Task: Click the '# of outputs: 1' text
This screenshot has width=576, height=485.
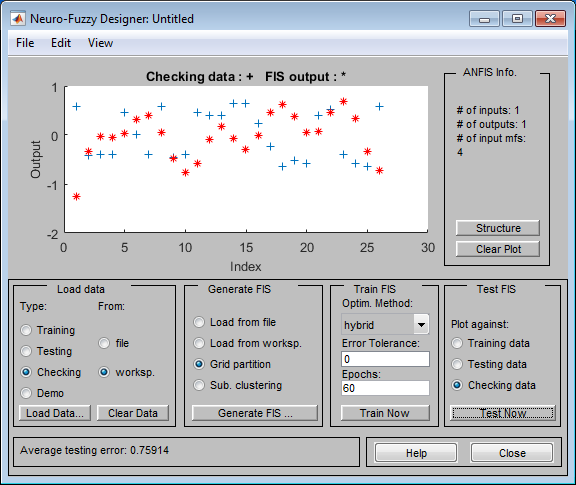Action: [x=491, y=124]
